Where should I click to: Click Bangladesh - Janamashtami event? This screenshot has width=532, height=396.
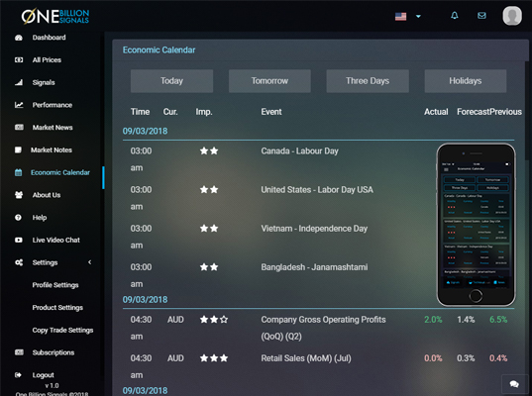314,267
